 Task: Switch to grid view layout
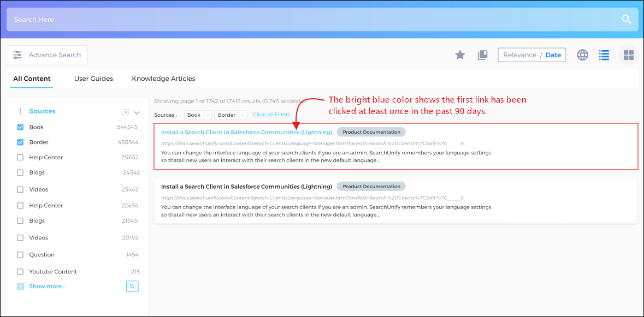tap(629, 55)
